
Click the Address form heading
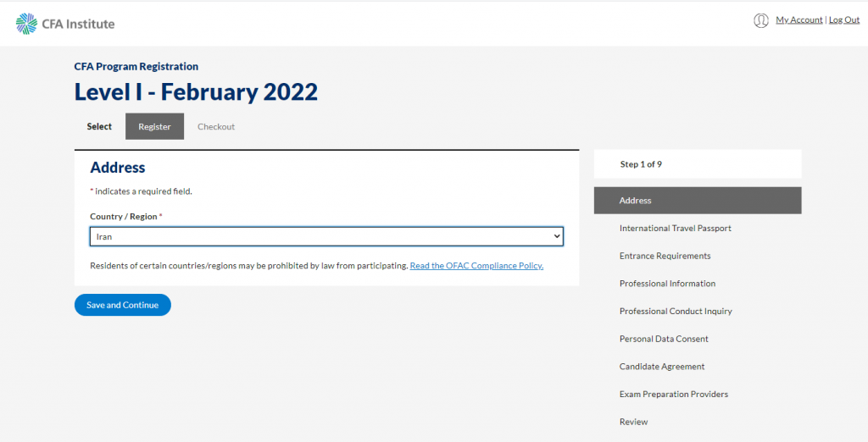(117, 168)
